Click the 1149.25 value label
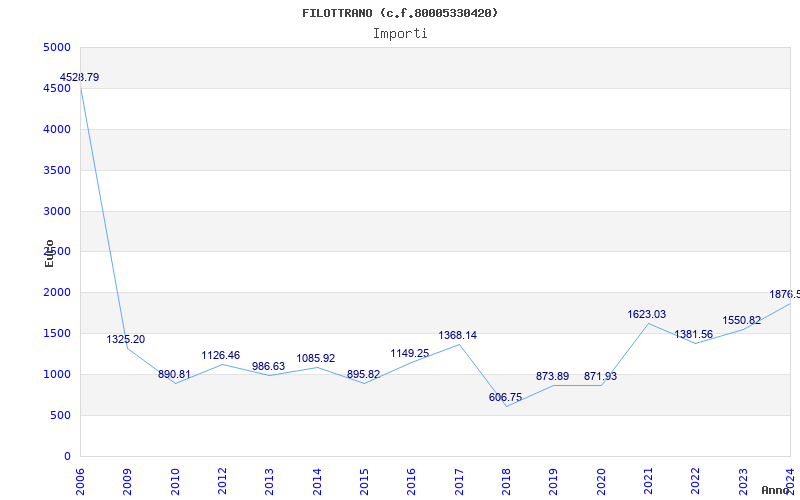Screen dimensions: 800x500 pos(410,354)
